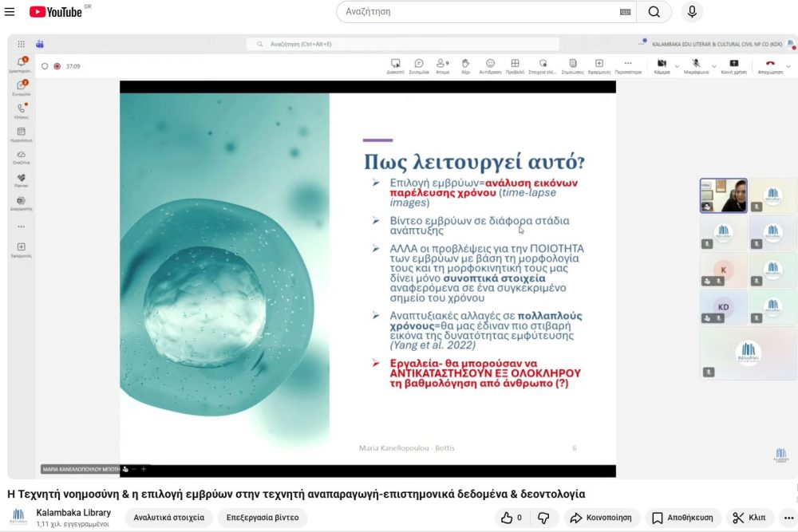The width and height of the screenshot is (798, 532).
Task: Open the Kalambaka Library channel avatar
Action: coord(18,517)
